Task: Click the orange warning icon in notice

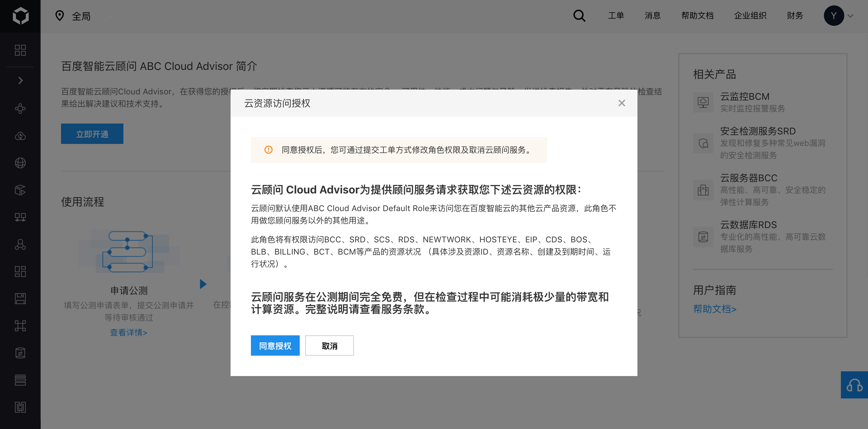Action: 269,150
